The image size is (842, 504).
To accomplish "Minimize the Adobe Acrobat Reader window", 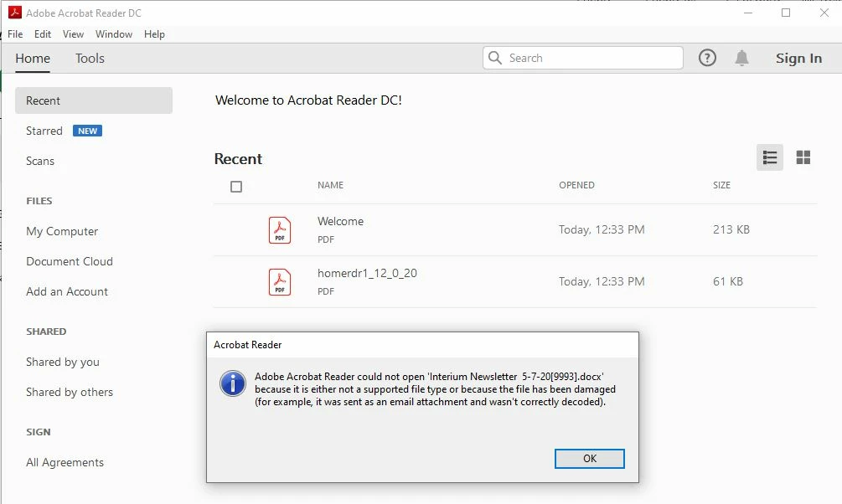I will coord(748,13).
